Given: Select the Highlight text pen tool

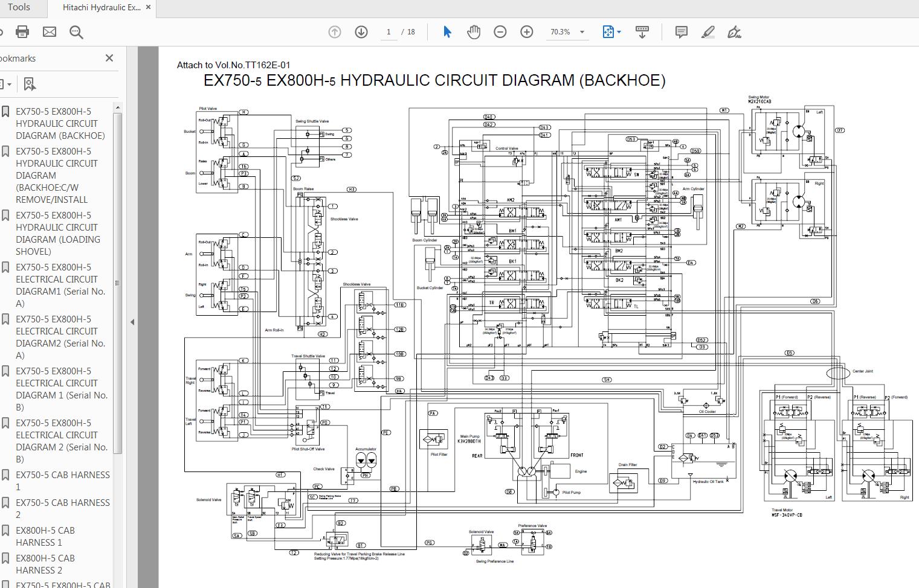Looking at the screenshot, I should point(708,32).
